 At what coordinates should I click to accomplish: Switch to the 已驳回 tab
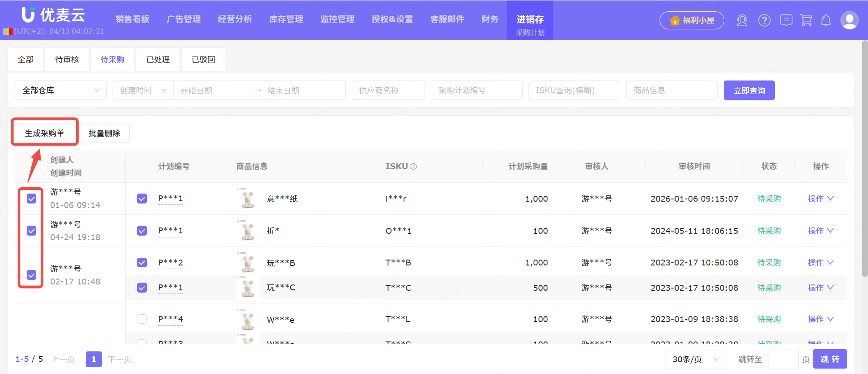pos(203,60)
